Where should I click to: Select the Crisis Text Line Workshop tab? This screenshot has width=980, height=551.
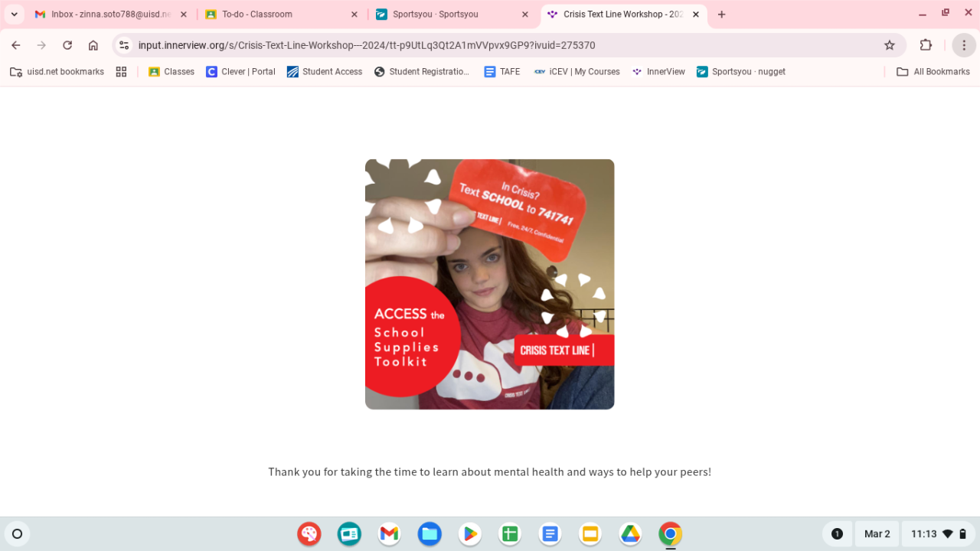click(623, 15)
